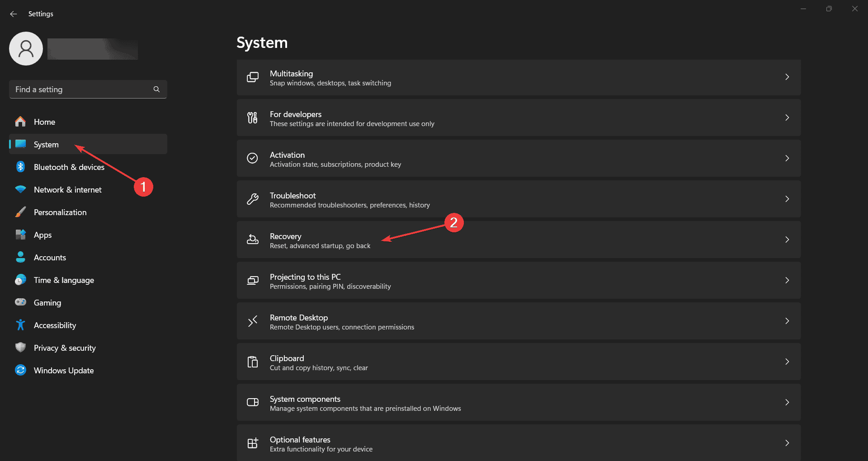
Task: Go to Network & internet section
Action: tap(68, 190)
